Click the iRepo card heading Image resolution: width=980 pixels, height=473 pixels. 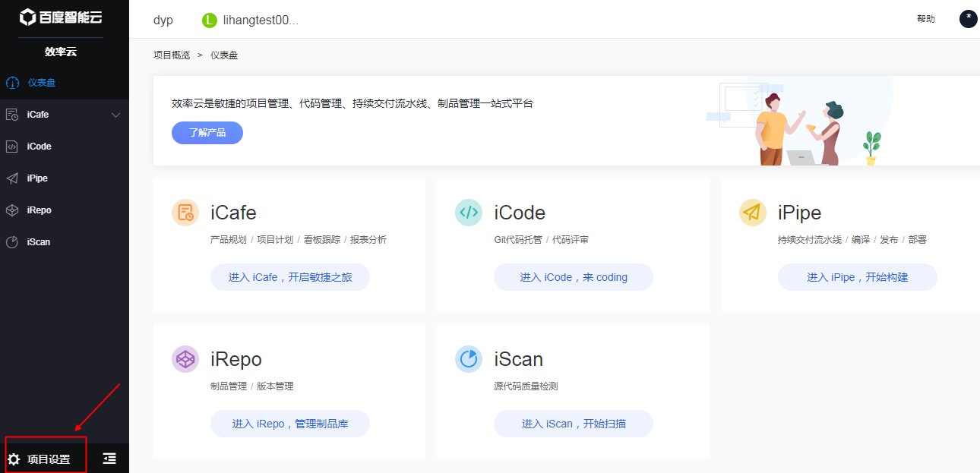point(236,359)
